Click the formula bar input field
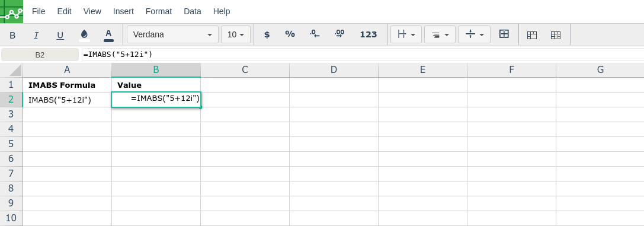This screenshot has width=644, height=226. click(363, 55)
